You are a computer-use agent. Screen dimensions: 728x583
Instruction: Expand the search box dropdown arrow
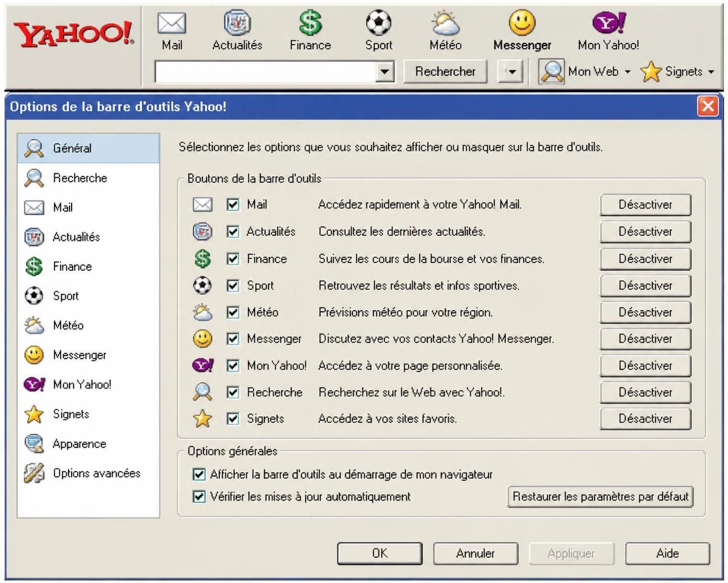tap(384, 72)
